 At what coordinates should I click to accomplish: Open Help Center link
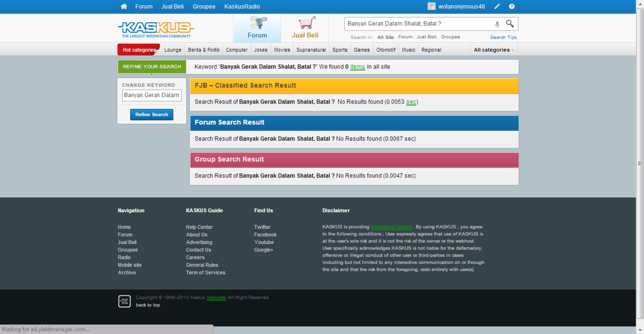tap(199, 227)
